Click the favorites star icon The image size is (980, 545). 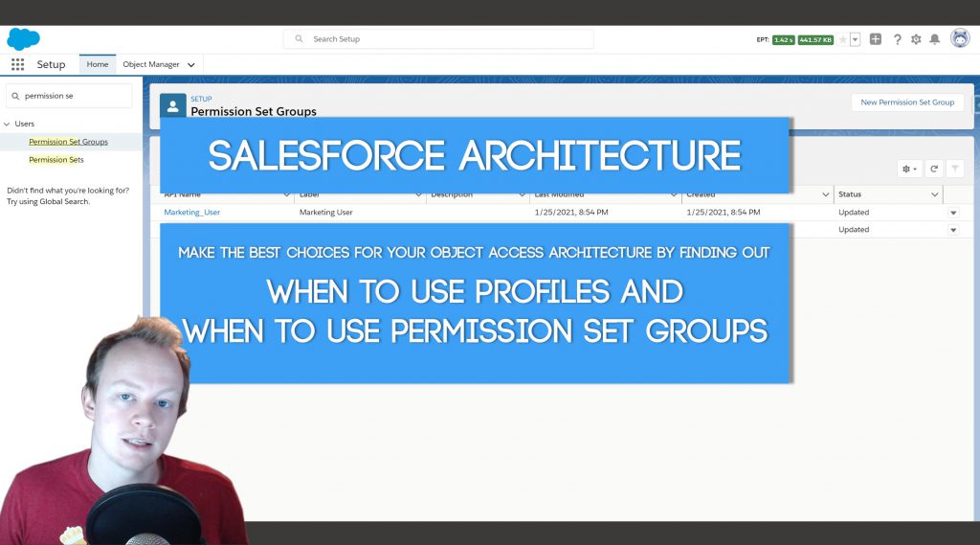click(x=842, y=39)
